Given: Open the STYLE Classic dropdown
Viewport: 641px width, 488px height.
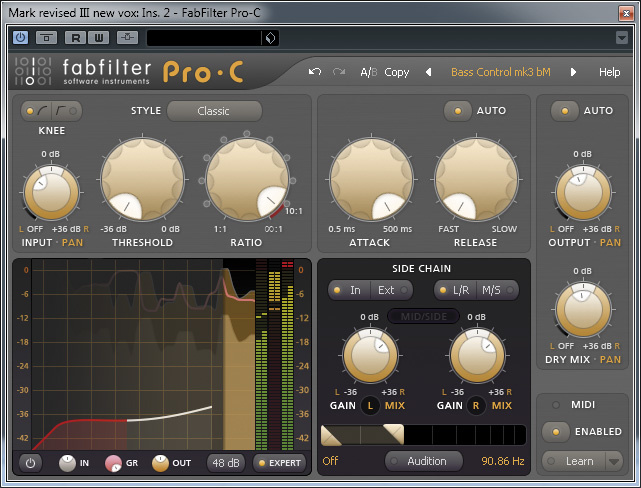Looking at the screenshot, I should coord(214,111).
